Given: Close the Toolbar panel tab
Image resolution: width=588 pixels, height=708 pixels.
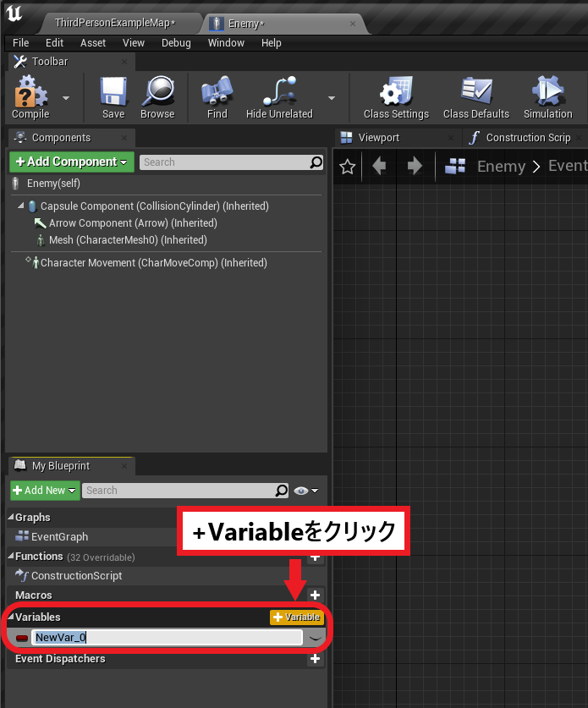Looking at the screenshot, I should 124,62.
